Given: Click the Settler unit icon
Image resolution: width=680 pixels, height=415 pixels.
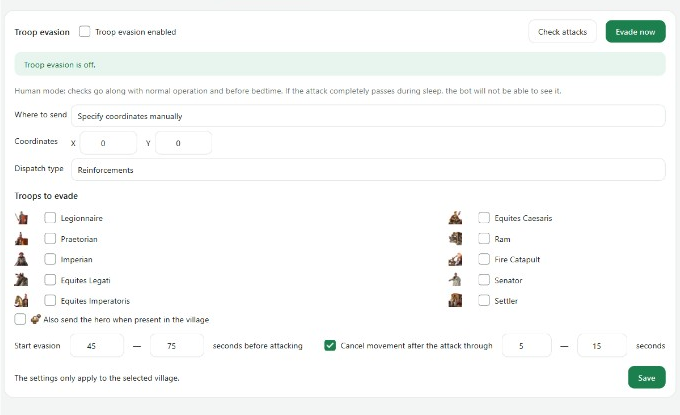Looking at the screenshot, I should coord(455,301).
